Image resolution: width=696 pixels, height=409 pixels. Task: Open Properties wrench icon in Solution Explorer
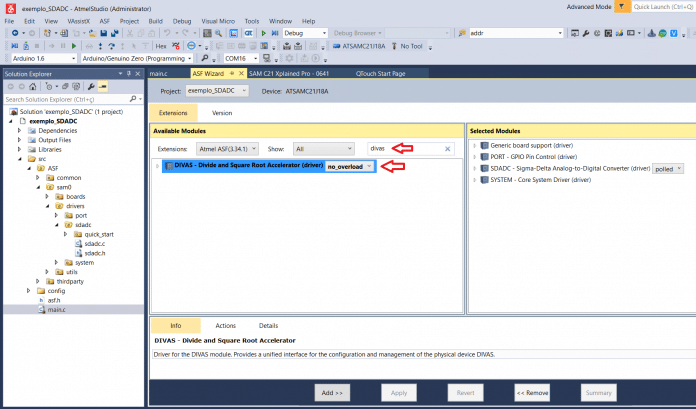(89, 87)
